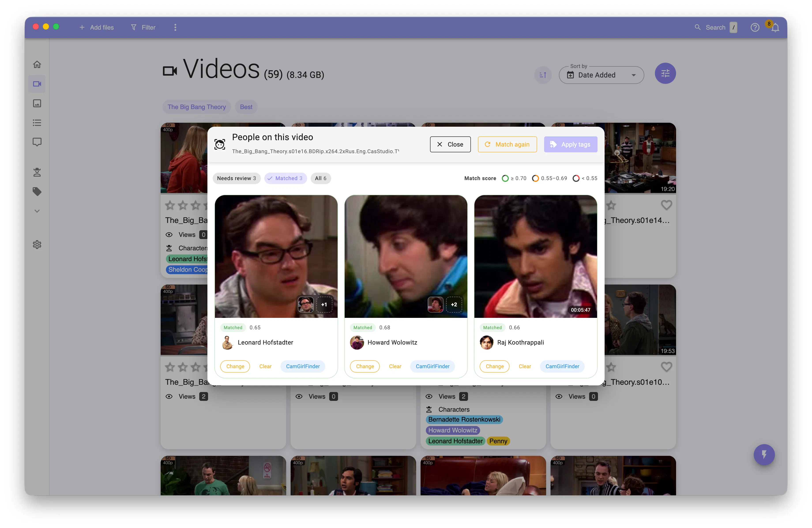Click the Sheldon Cooper character tag
Viewport: 812px width, 528px height.
[187, 270]
